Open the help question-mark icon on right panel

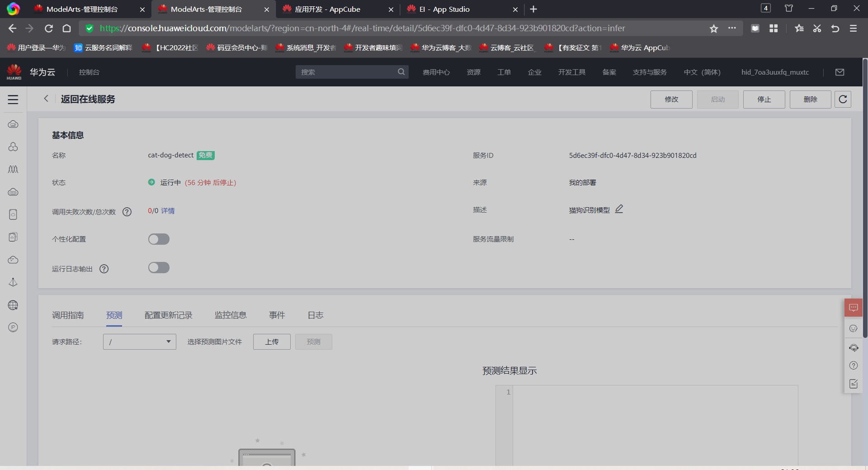(854, 366)
